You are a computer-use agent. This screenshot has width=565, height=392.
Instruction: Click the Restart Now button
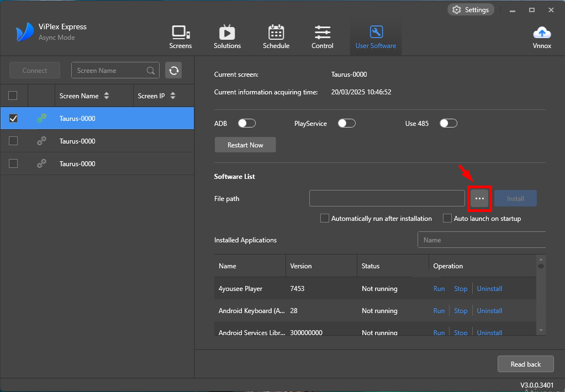coord(245,145)
